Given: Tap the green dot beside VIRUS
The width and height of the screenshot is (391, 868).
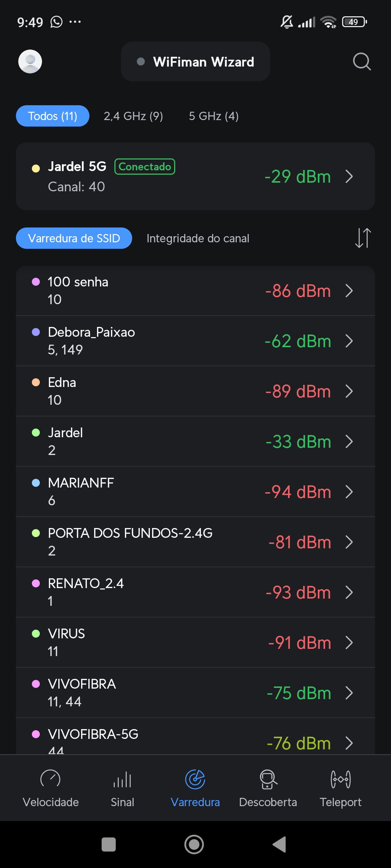Looking at the screenshot, I should 36,634.
